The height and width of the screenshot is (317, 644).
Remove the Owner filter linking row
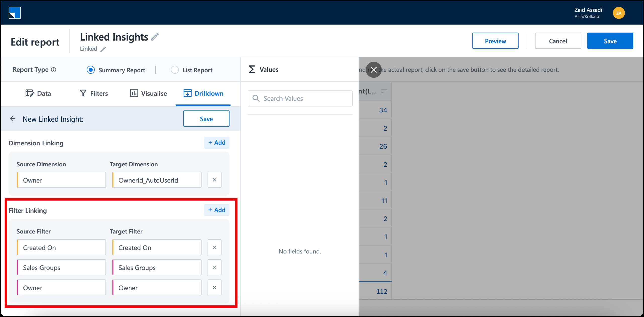(214, 287)
